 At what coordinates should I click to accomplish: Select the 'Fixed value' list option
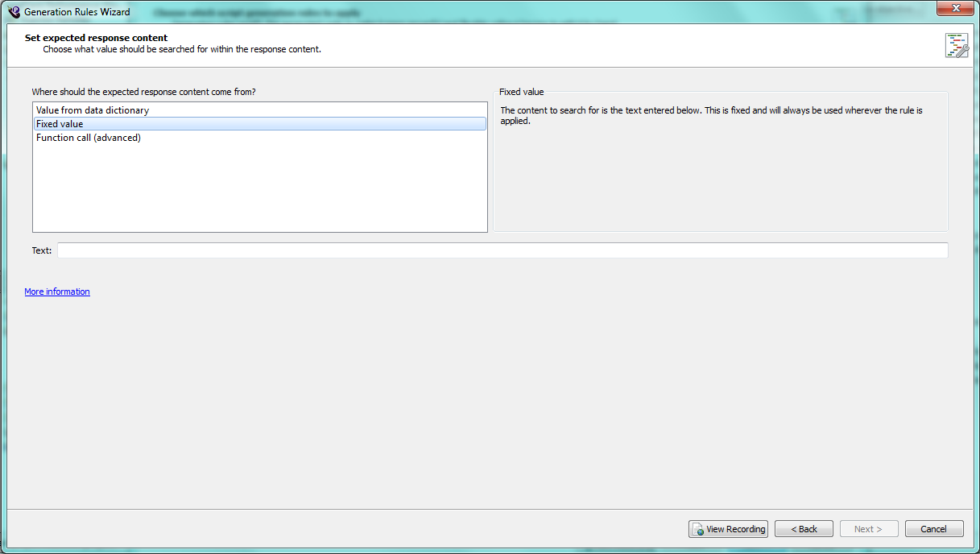(x=60, y=124)
